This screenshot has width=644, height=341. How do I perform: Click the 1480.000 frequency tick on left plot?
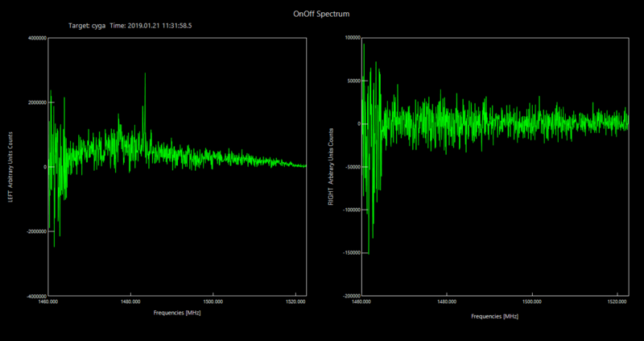tap(130, 302)
